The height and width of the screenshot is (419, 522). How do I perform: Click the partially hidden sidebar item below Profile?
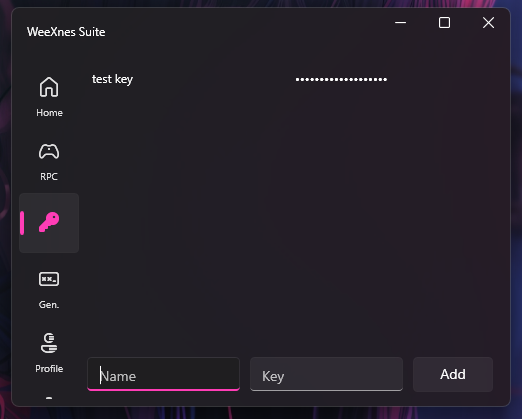49,398
